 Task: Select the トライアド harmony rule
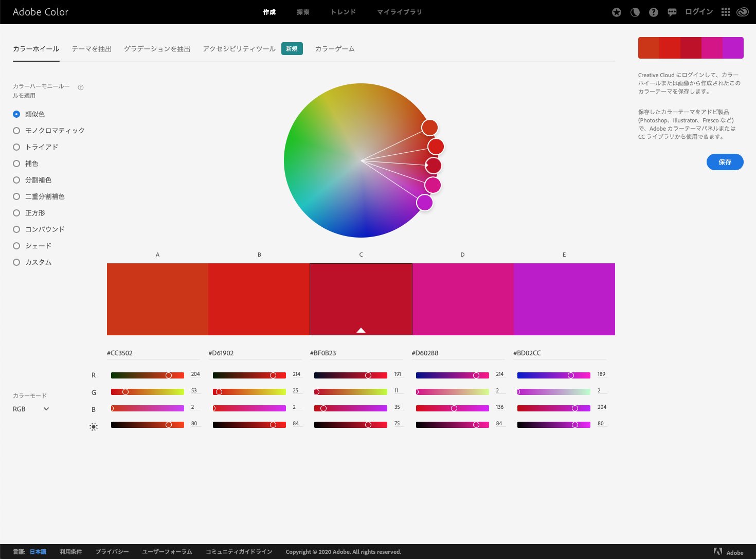[35, 147]
